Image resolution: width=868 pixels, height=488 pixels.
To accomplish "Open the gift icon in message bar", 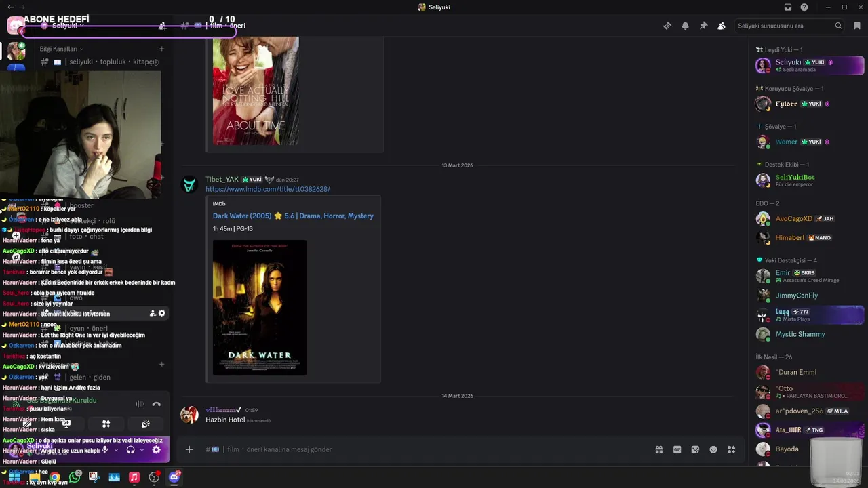I will pos(658,449).
